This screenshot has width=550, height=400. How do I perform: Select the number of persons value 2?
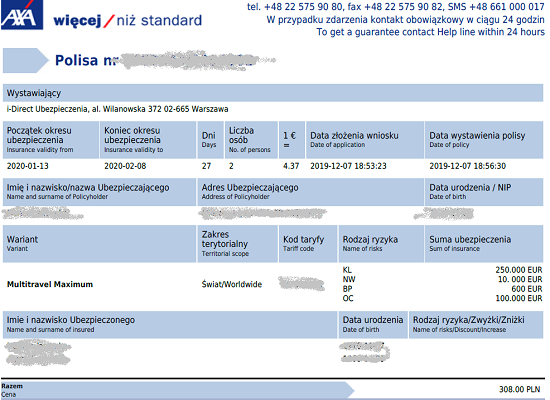click(x=231, y=166)
